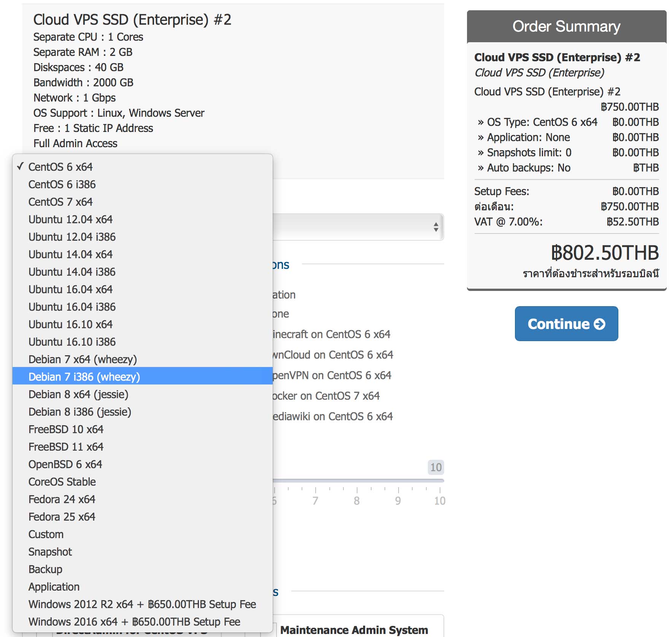Select Ubuntu 14.04 i386 option

tap(72, 272)
